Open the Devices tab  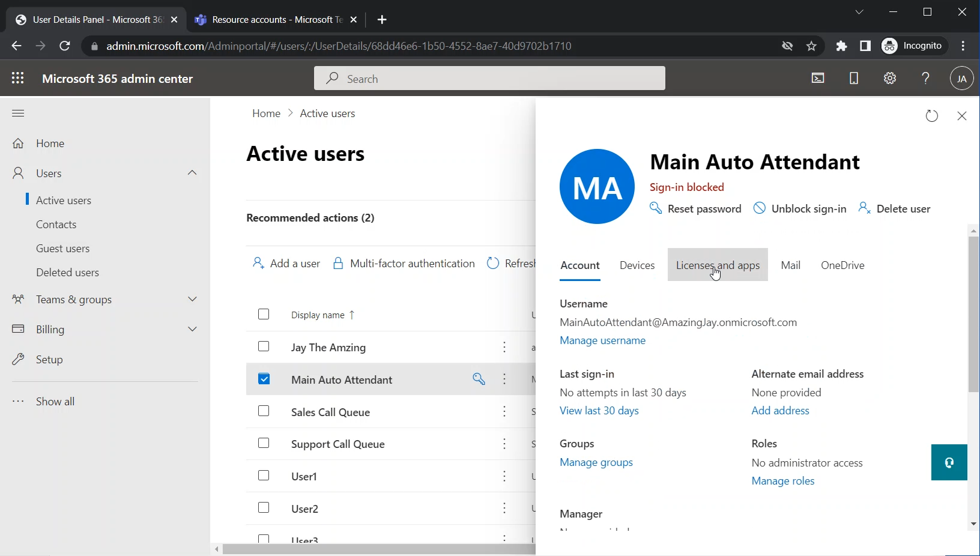637,265
